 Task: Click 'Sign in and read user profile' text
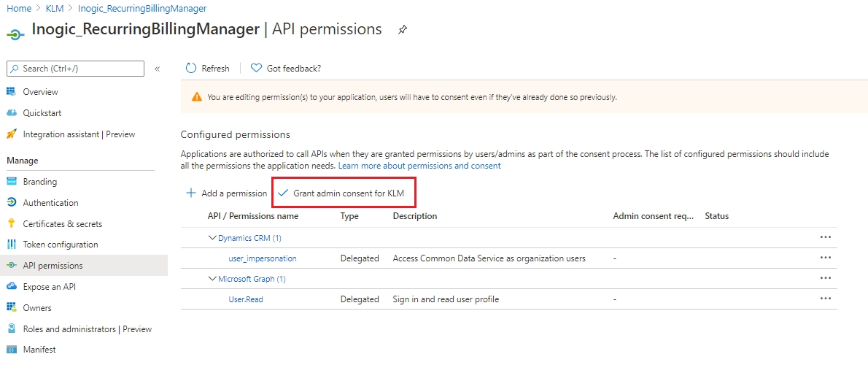(x=446, y=299)
